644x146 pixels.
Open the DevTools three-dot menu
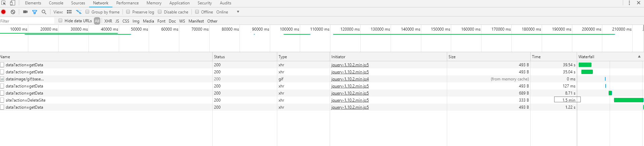click(x=629, y=3)
